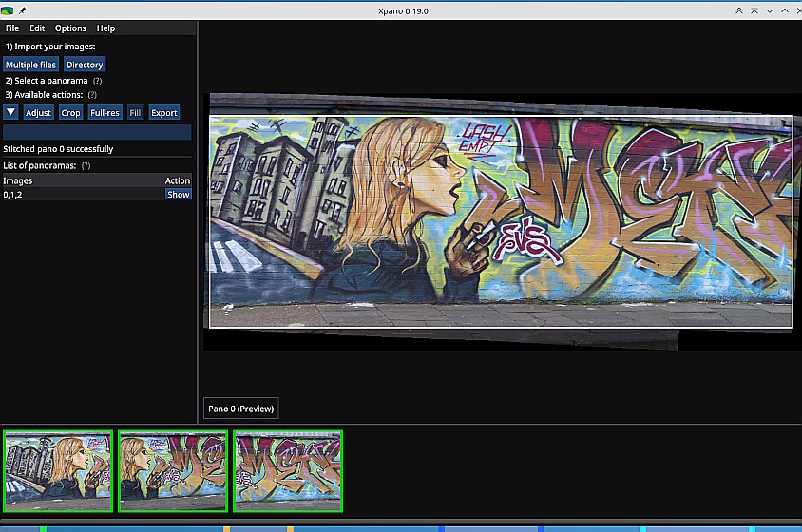Click the (?) help marker beside List of panoramas
802x532 pixels.
click(x=86, y=166)
